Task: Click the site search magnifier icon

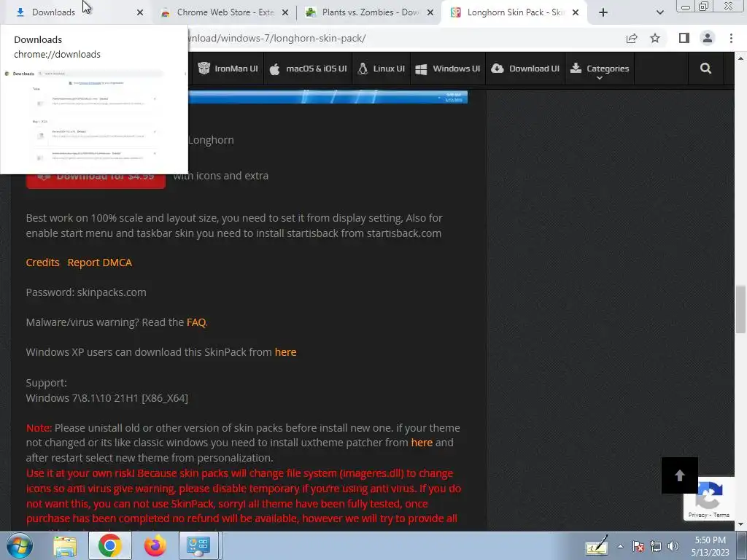Action: click(705, 69)
